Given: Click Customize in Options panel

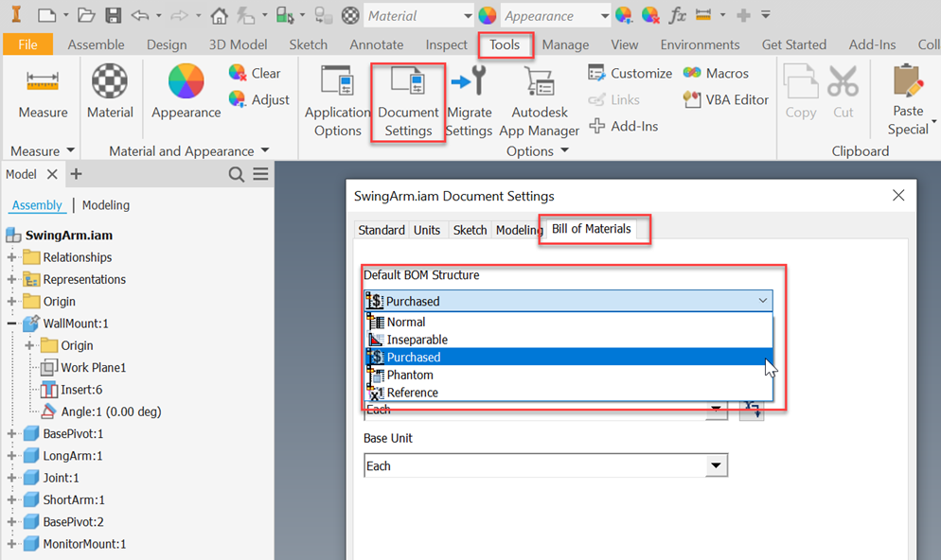Looking at the screenshot, I should tap(630, 73).
